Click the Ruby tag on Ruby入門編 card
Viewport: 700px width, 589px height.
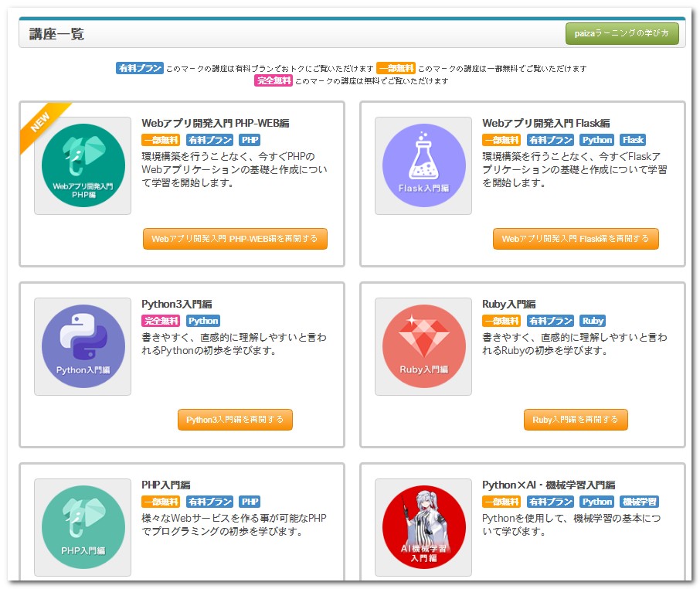pos(593,321)
